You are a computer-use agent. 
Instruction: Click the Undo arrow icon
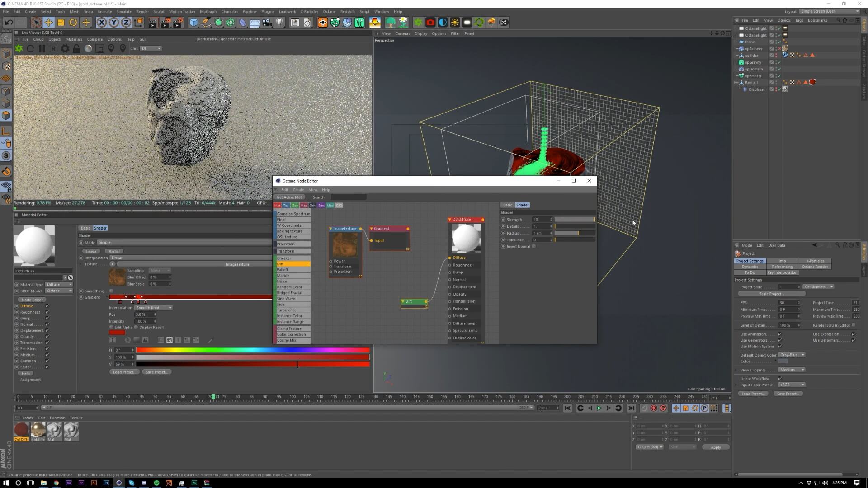(9, 22)
